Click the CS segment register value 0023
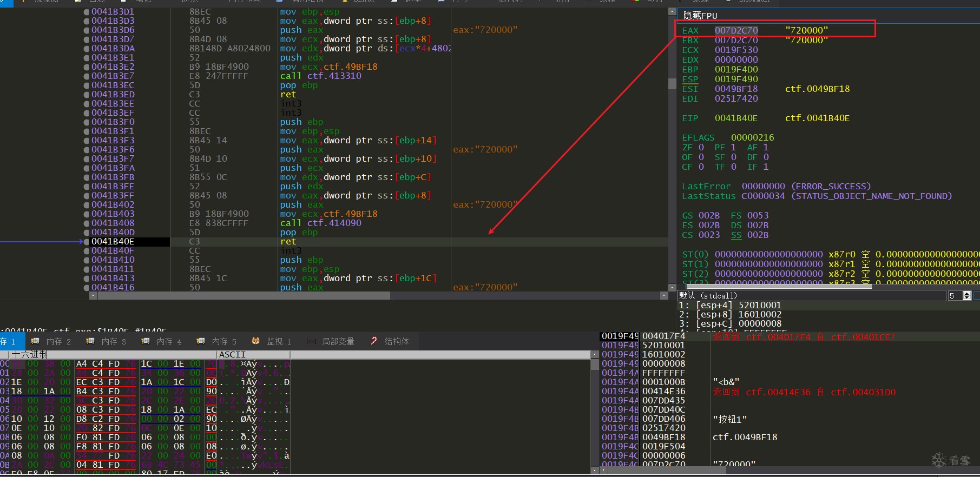 pyautogui.click(x=709, y=235)
